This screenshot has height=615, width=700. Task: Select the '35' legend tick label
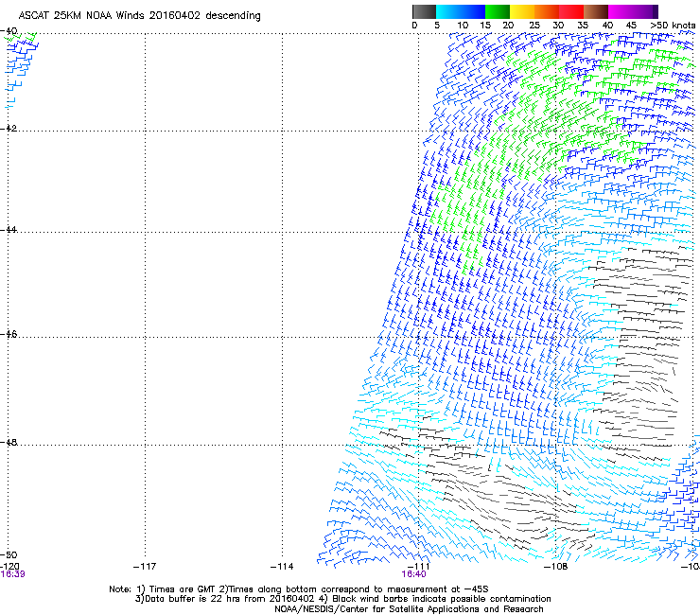click(583, 26)
